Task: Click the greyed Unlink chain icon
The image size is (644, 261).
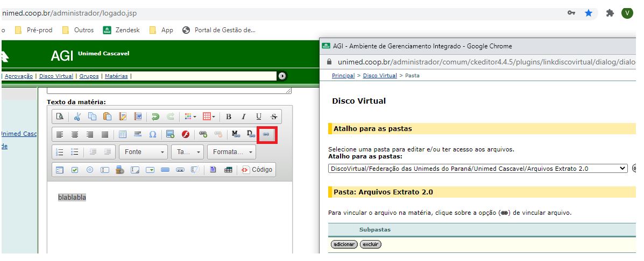Action: [218, 134]
